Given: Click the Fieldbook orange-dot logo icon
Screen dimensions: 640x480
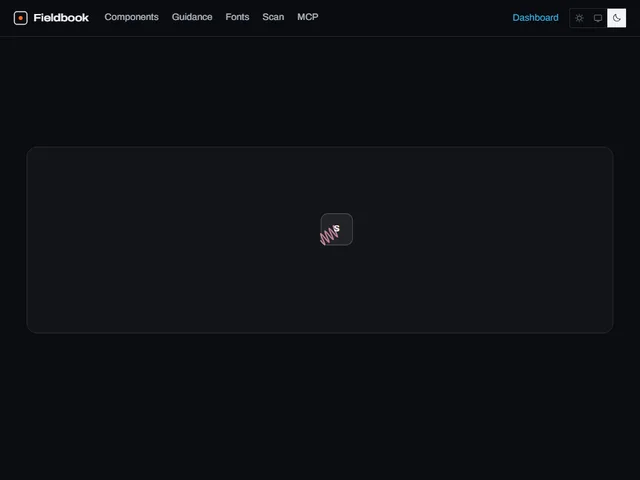Looking at the screenshot, I should click(20, 18).
